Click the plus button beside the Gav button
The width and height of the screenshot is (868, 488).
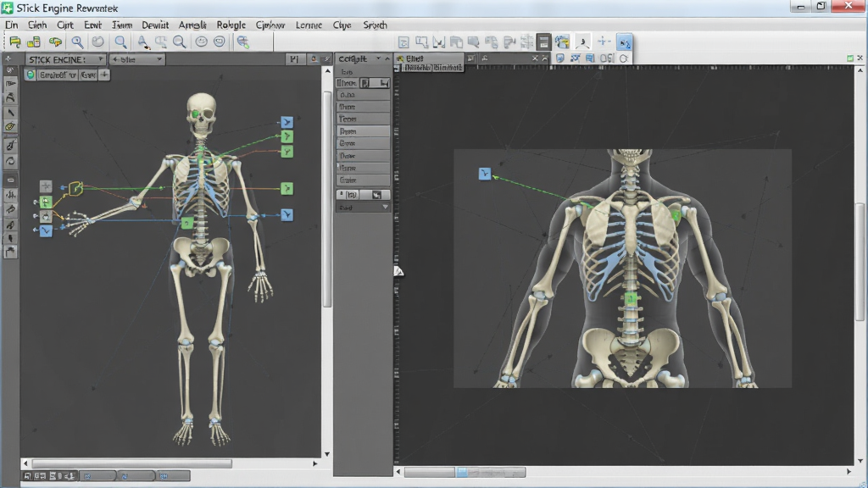tap(104, 75)
